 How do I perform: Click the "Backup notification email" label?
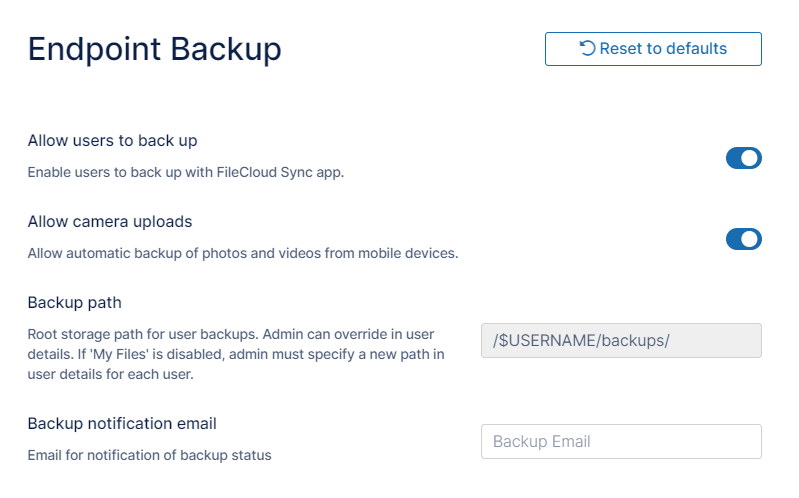point(122,423)
